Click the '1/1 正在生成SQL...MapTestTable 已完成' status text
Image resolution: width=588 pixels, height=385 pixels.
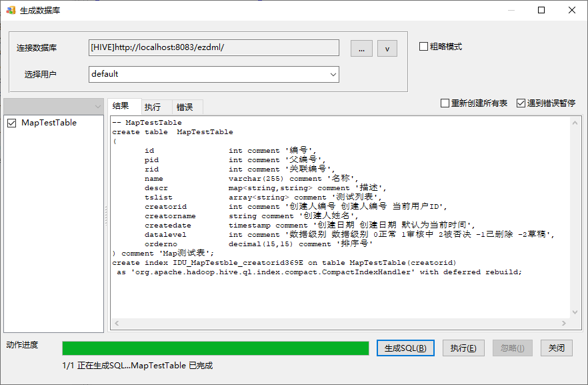137,366
